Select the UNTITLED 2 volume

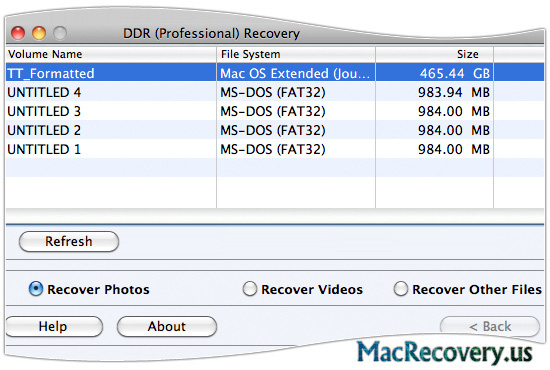275,130
